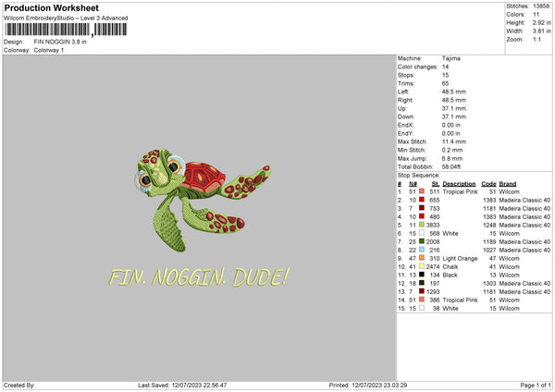Pick the White swatch in stop 6

point(422,233)
